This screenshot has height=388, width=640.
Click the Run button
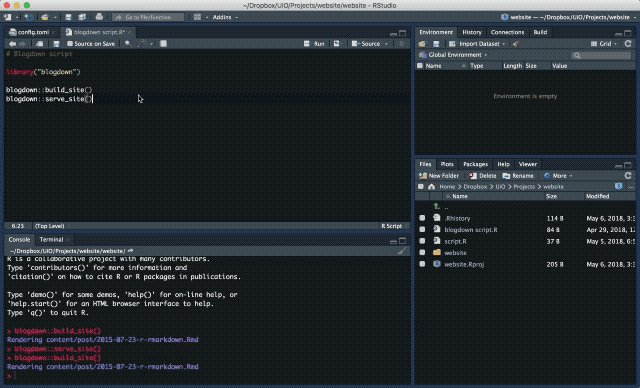click(x=314, y=44)
